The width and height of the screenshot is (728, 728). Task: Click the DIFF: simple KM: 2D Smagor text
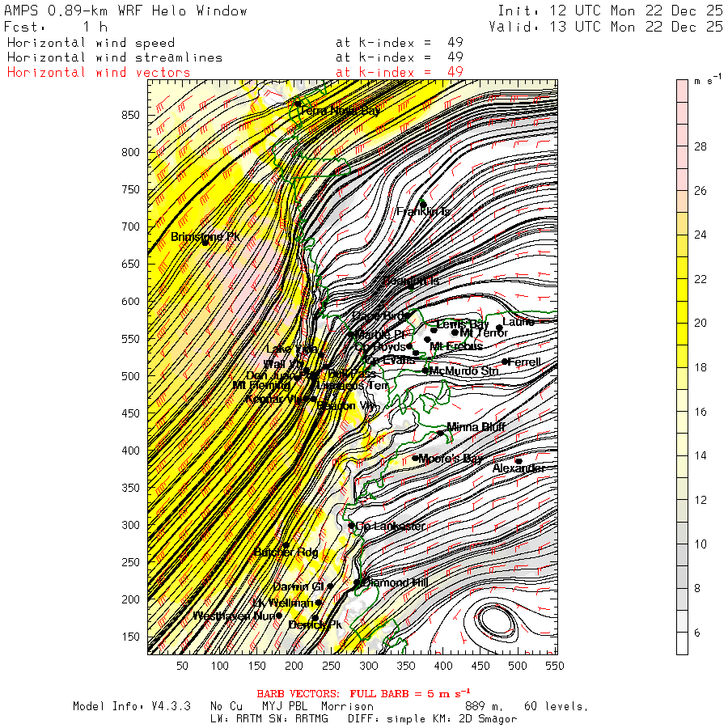(432, 719)
